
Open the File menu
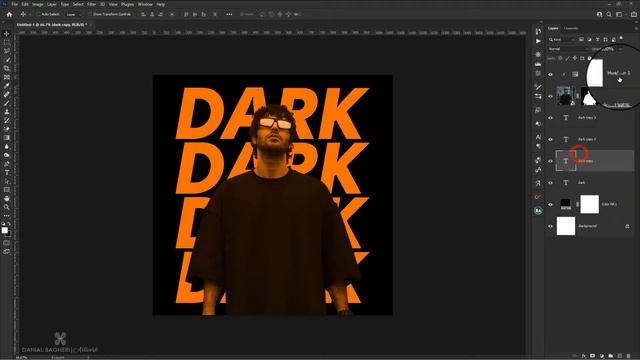[15, 4]
